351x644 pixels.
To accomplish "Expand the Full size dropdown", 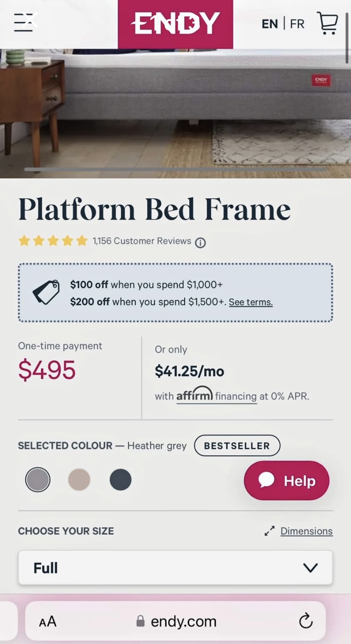I will click(x=175, y=568).
